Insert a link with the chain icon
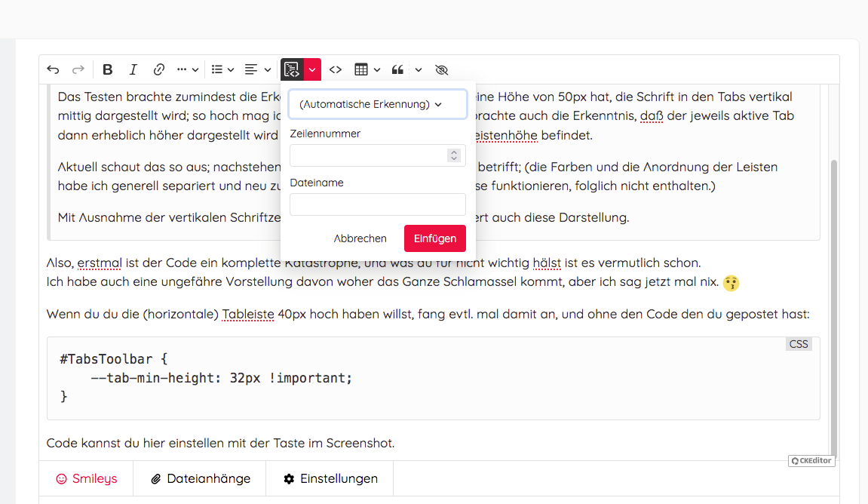The width and height of the screenshot is (868, 504). (159, 69)
